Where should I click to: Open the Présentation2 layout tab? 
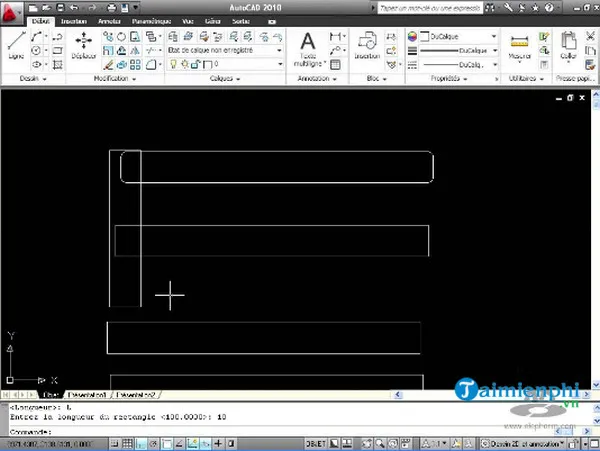pos(136,394)
